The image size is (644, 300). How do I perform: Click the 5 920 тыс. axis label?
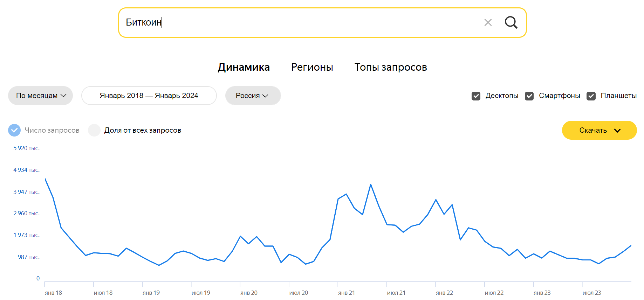pos(26,148)
